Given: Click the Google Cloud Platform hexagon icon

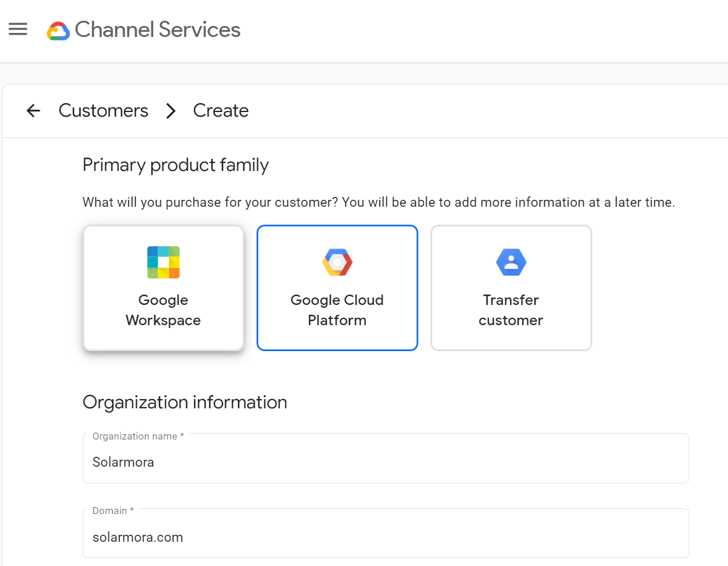Looking at the screenshot, I should tap(337, 262).
